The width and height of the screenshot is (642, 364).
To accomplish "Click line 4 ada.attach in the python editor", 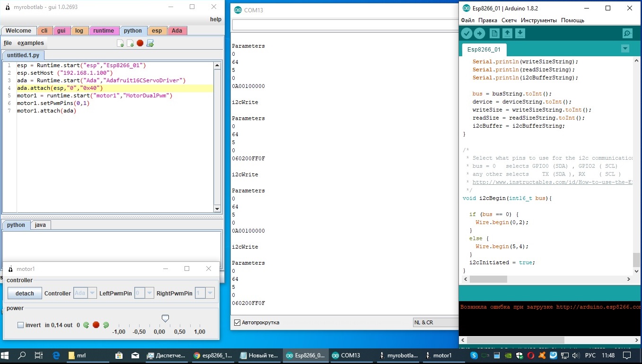I will (x=114, y=88).
